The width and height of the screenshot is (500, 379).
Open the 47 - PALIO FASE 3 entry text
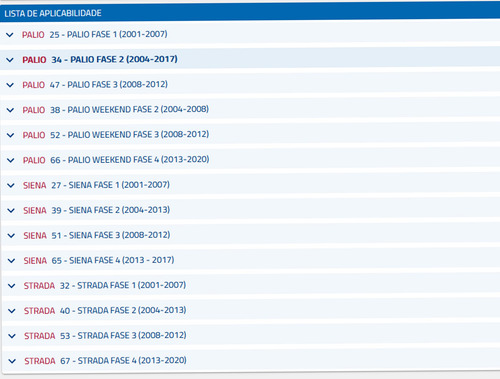tap(109, 85)
